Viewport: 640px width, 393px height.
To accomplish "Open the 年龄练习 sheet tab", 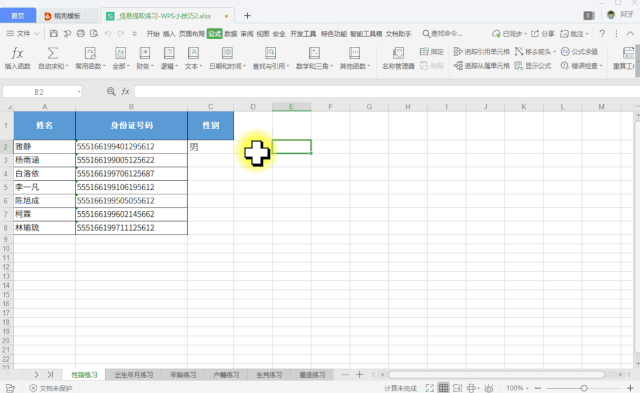I will coord(183,375).
